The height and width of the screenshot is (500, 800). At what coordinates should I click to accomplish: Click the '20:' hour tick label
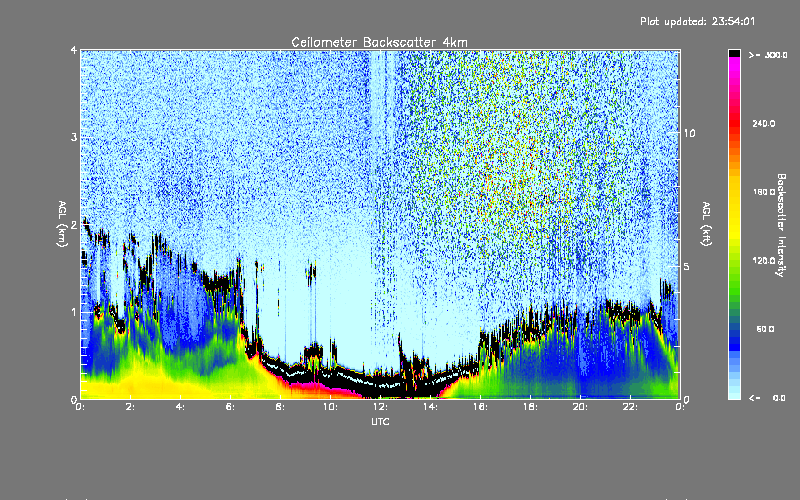580,407
